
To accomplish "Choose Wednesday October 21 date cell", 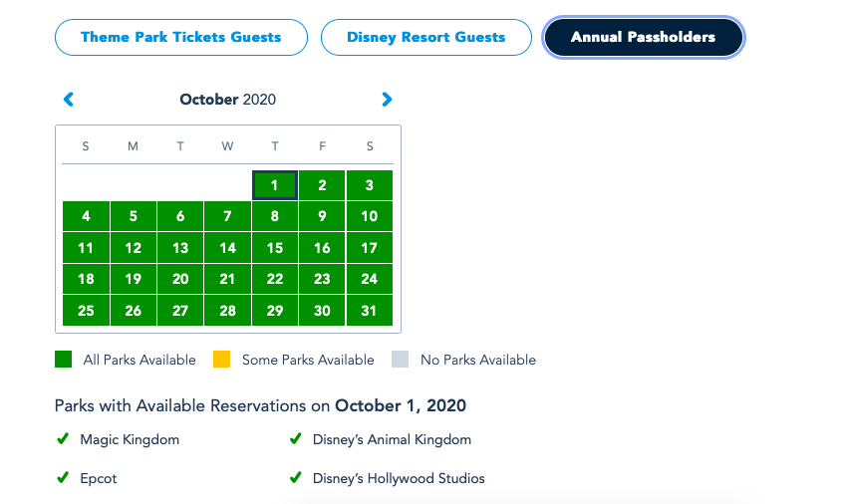I will 227,279.
